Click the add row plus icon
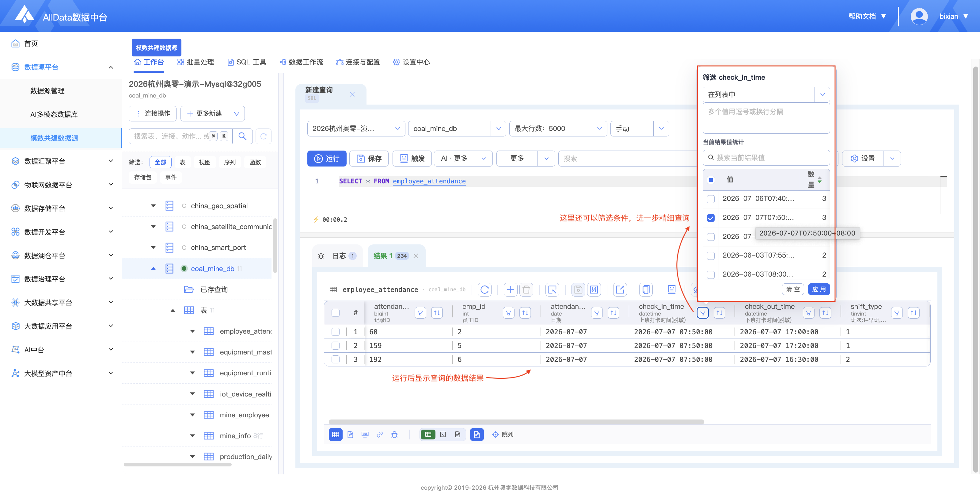980x498 pixels. (510, 289)
